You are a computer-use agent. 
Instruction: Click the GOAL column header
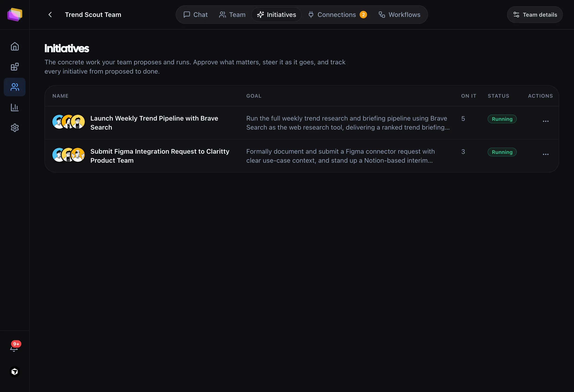tap(254, 96)
